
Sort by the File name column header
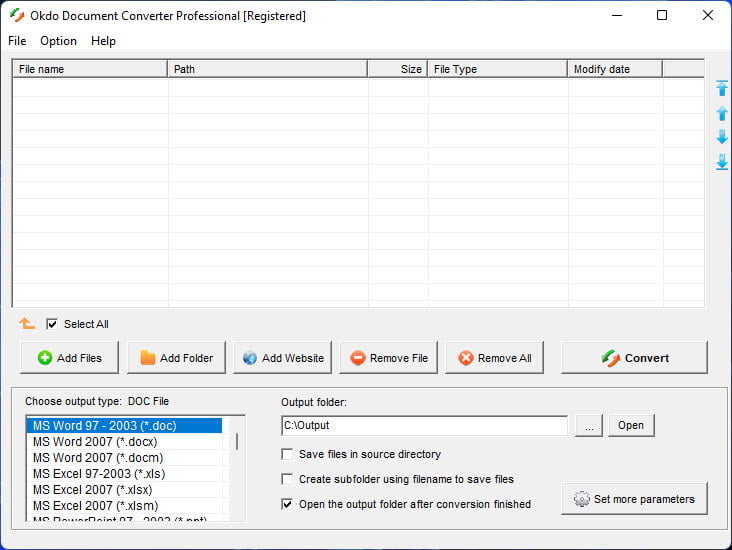pos(90,69)
